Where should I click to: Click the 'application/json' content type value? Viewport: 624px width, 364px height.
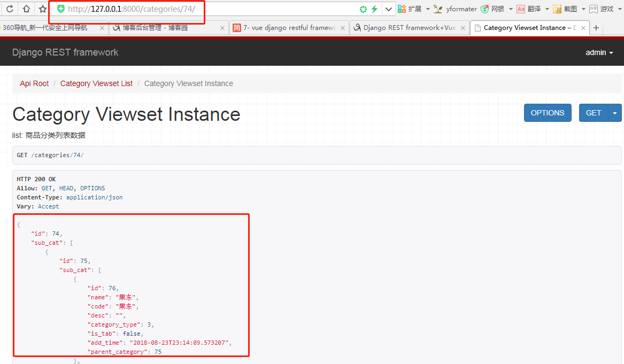point(94,197)
